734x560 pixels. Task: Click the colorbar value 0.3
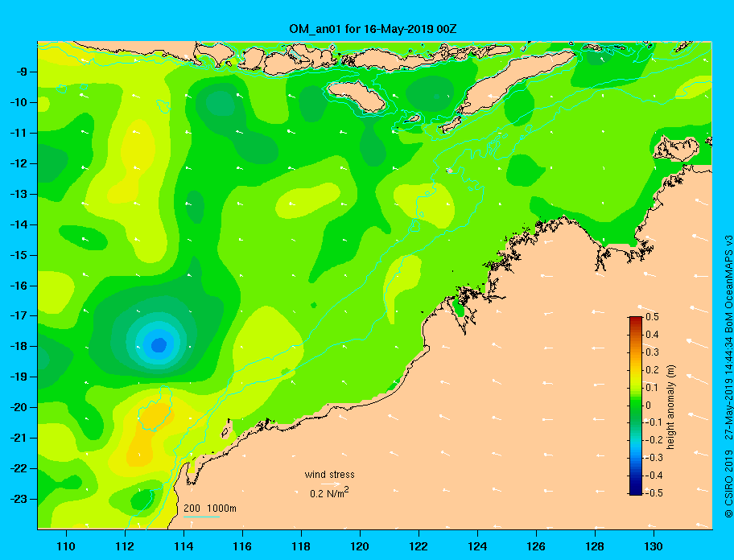tap(652, 352)
